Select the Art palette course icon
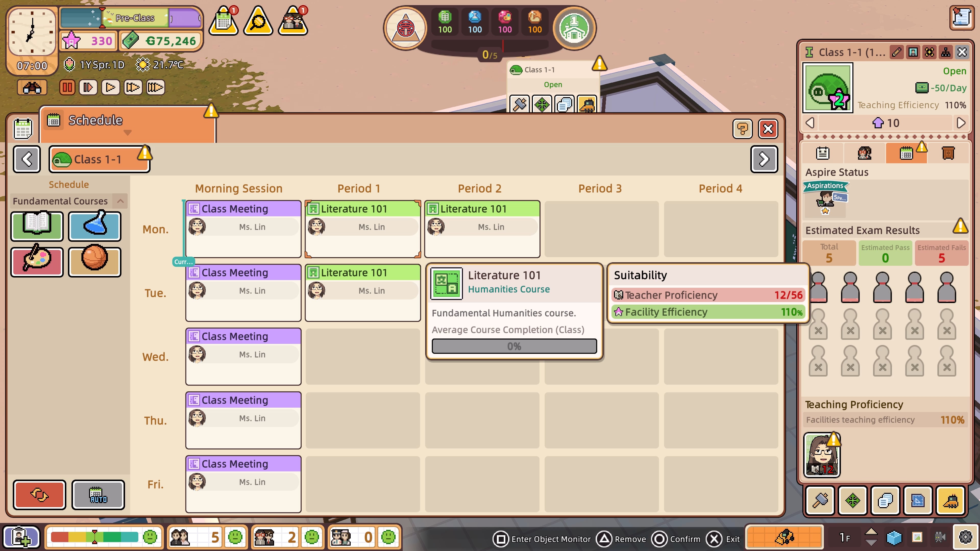Viewport: 980px width, 551px height. [x=37, y=262]
